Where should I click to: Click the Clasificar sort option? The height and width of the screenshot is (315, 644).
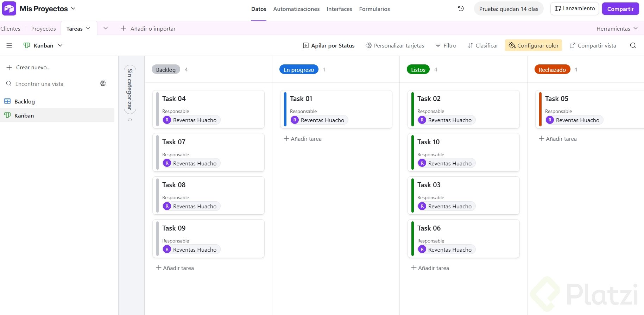point(483,45)
